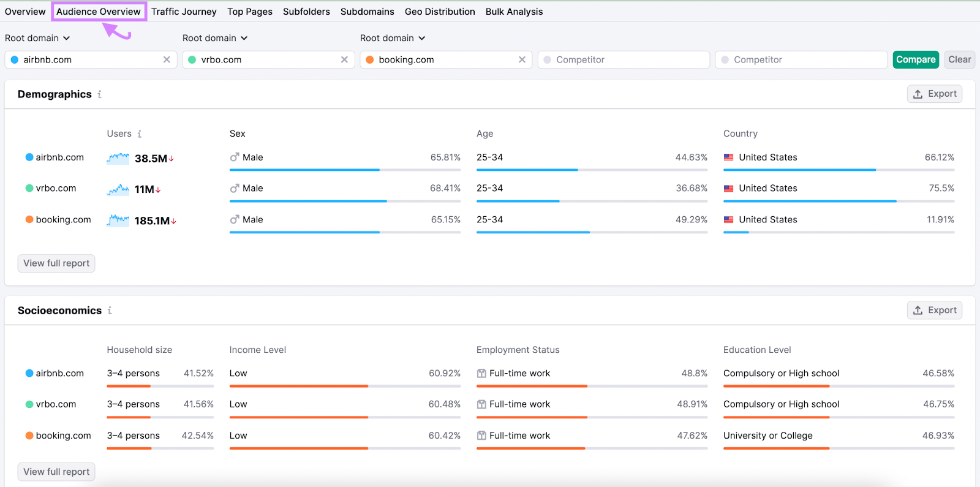Click the 44.63% age 25-34 bar
The height and width of the screenshot is (487, 980).
(x=592, y=170)
